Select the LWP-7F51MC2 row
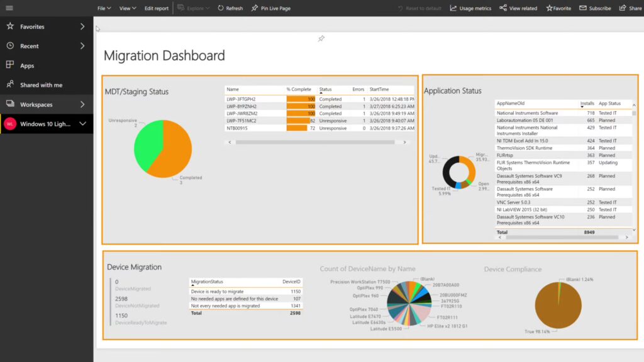 coord(319,121)
